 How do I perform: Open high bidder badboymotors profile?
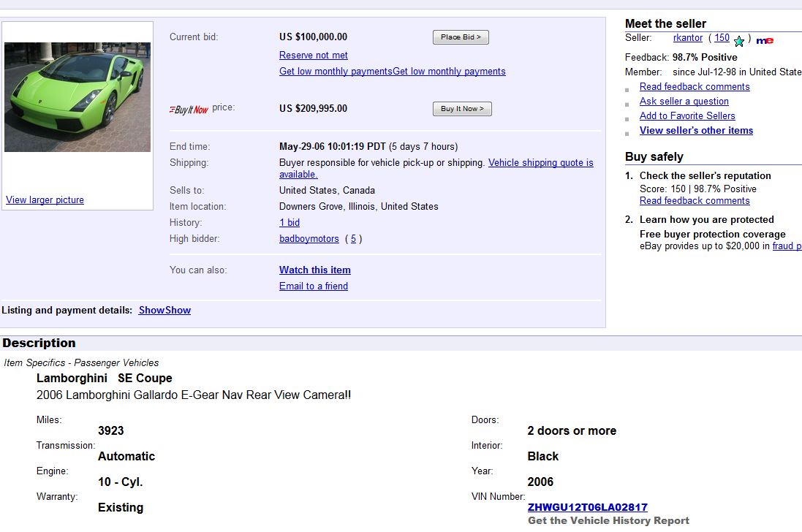pyautogui.click(x=309, y=239)
